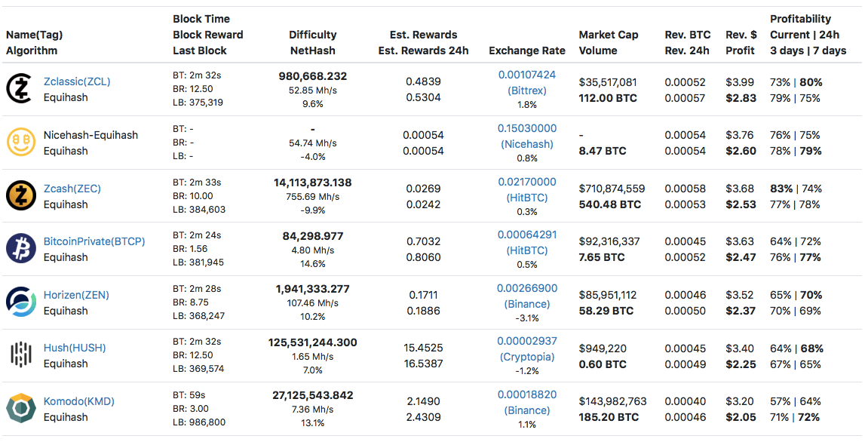This screenshot has height=442, width=868.
Task: Open the Horizen(ZEN) coin link
Action: click(x=76, y=295)
